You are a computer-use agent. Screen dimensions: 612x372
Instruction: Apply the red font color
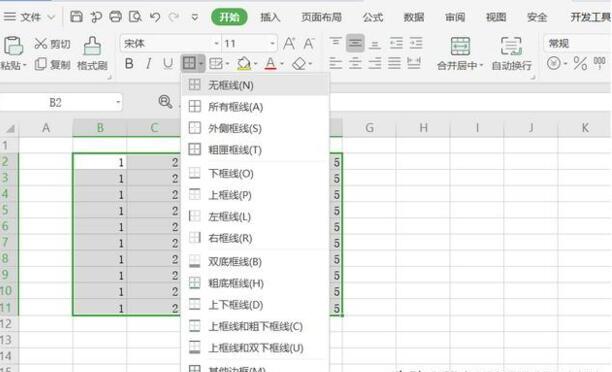270,63
